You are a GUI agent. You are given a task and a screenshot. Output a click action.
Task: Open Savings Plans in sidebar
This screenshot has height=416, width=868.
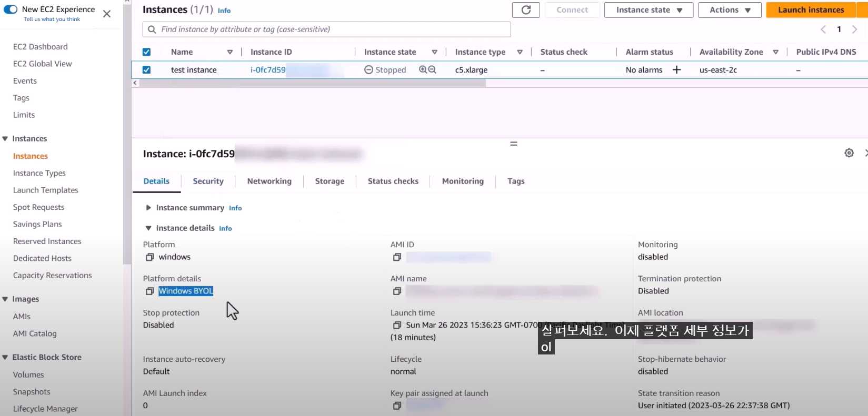(37, 224)
